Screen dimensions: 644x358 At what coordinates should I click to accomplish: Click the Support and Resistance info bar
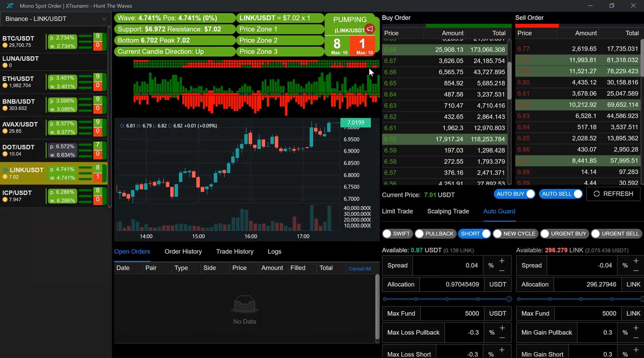(174, 29)
